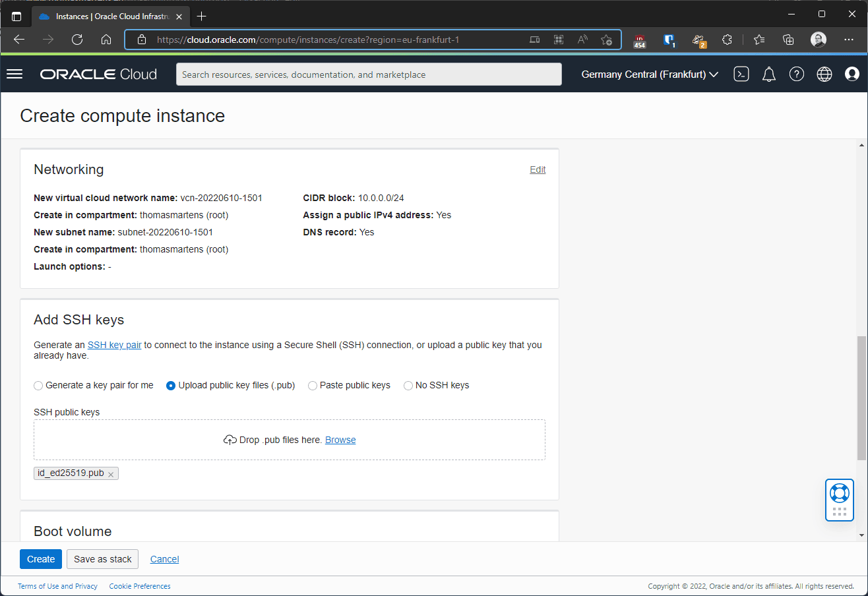Screen dimensions: 868x596
Task: Expand the Germany Central (Frankfurt) region dropdown
Action: click(649, 74)
